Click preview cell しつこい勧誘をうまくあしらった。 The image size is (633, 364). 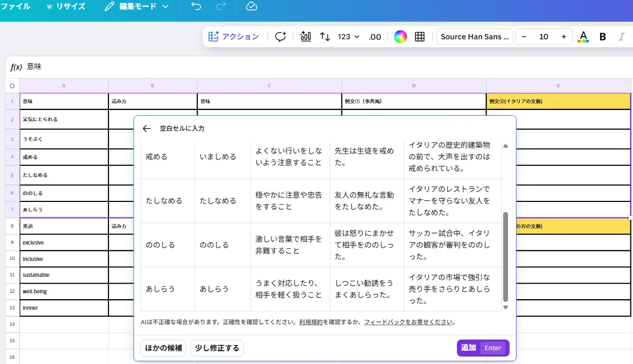[367, 289]
